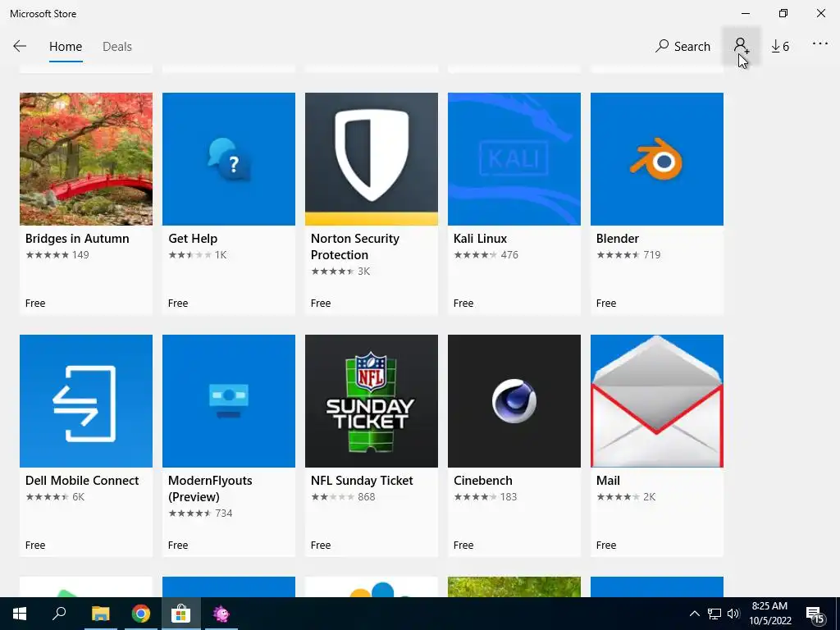
Task: Click "Dell Mobile Connect" title text
Action: [82, 481]
